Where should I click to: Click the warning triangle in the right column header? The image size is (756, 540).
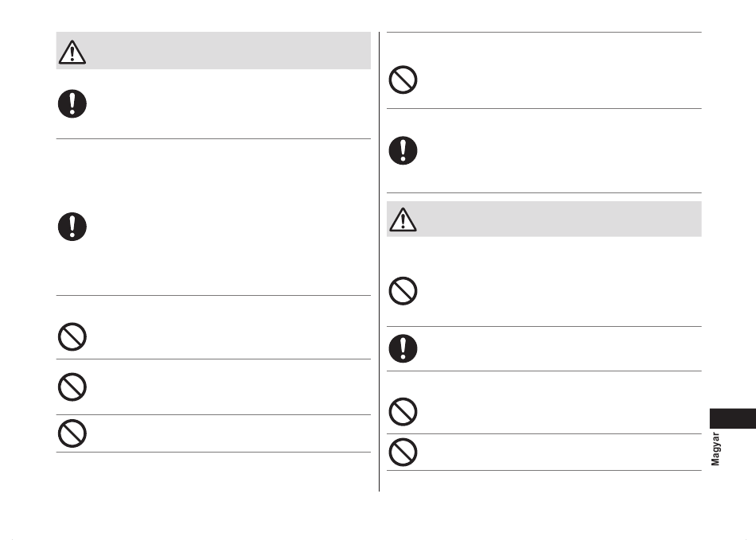403,219
